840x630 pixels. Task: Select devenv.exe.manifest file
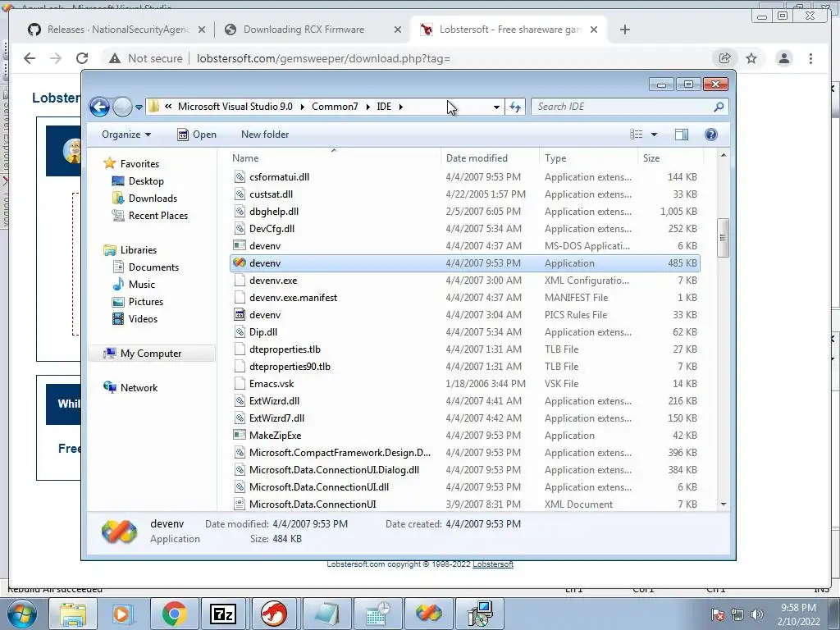pos(464,297)
